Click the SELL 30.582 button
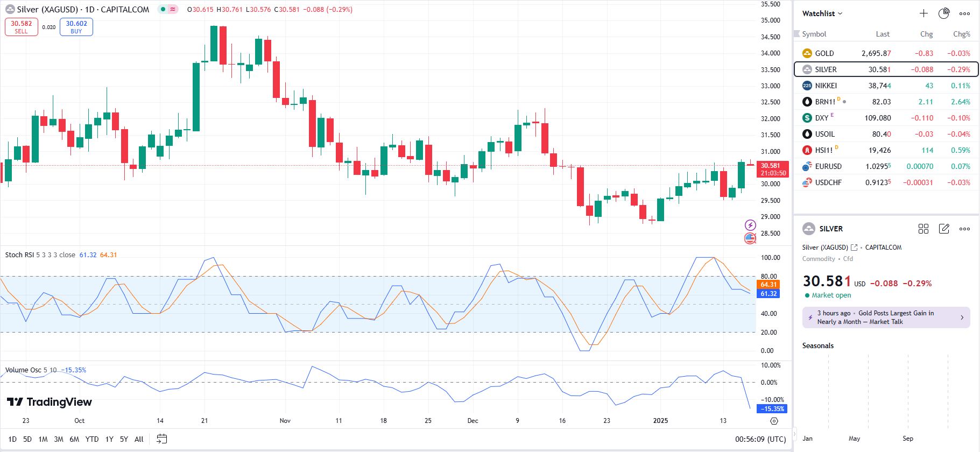Screen dimensions: 980x452 (22, 27)
